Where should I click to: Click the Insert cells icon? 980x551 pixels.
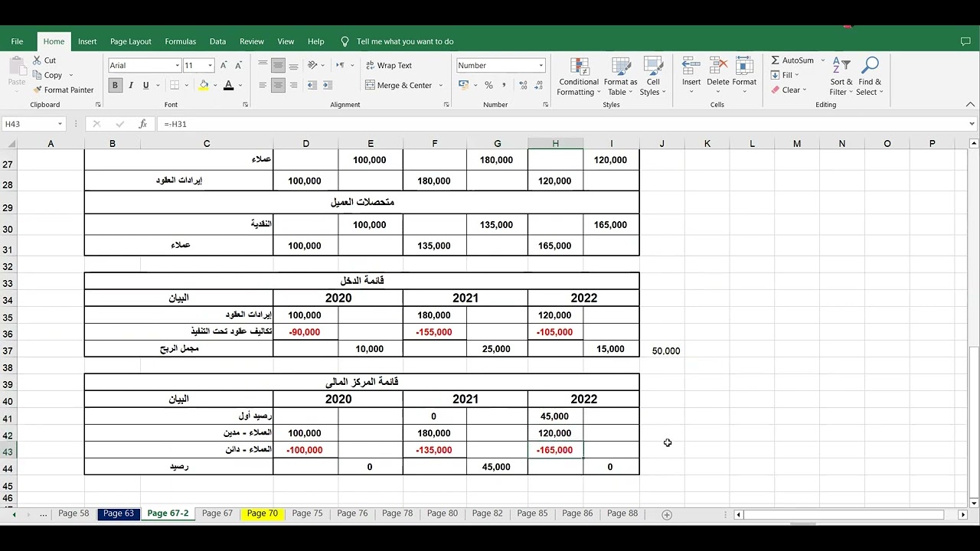[x=691, y=67]
